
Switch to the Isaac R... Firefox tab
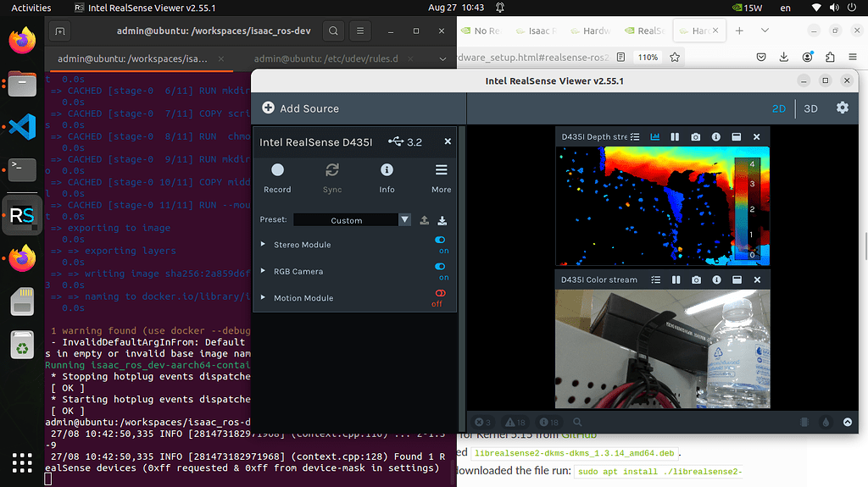[536, 30]
